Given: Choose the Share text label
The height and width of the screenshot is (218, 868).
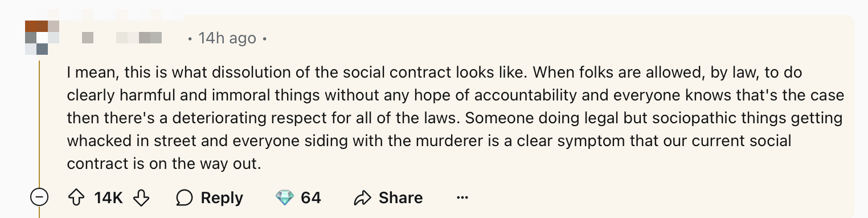Looking at the screenshot, I should click(401, 198).
